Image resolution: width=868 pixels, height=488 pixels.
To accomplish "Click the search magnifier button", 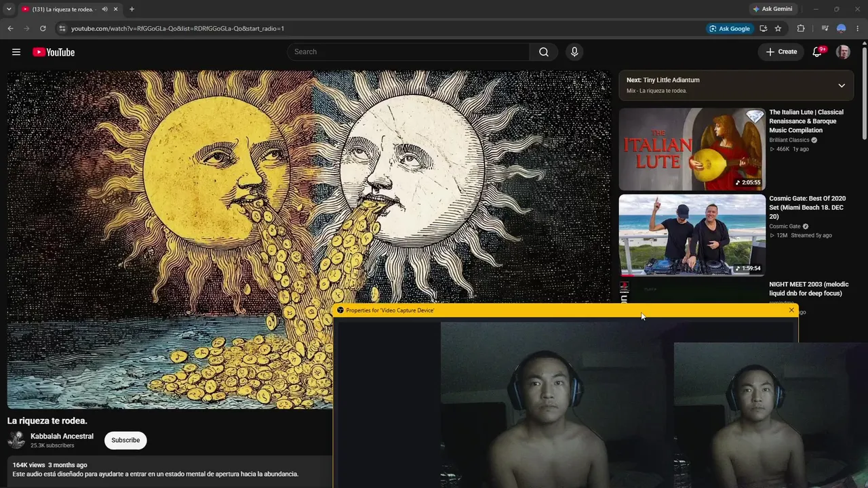I will 544,52.
